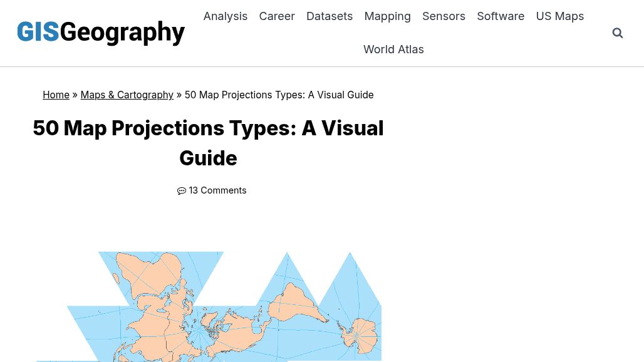This screenshot has width=644, height=362.
Task: Open the site search magnifier icon
Action: [x=618, y=33]
